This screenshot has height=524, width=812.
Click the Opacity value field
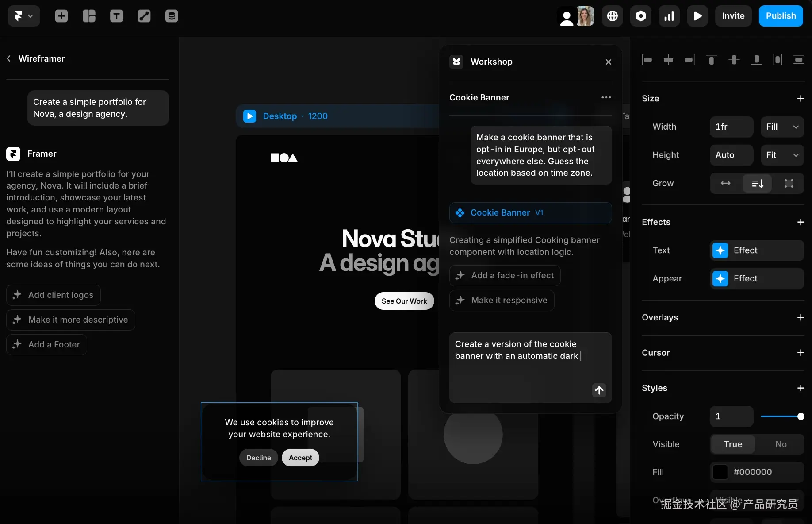tap(732, 416)
